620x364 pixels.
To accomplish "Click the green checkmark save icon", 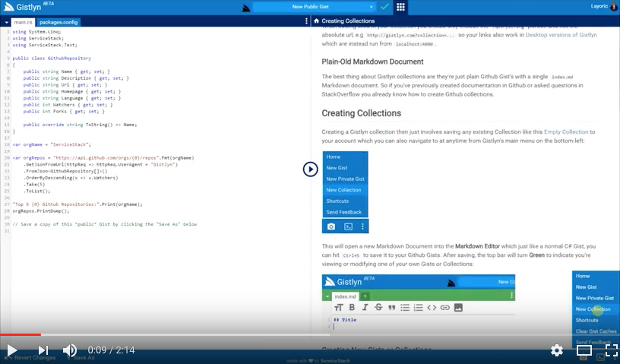I will tap(384, 7).
